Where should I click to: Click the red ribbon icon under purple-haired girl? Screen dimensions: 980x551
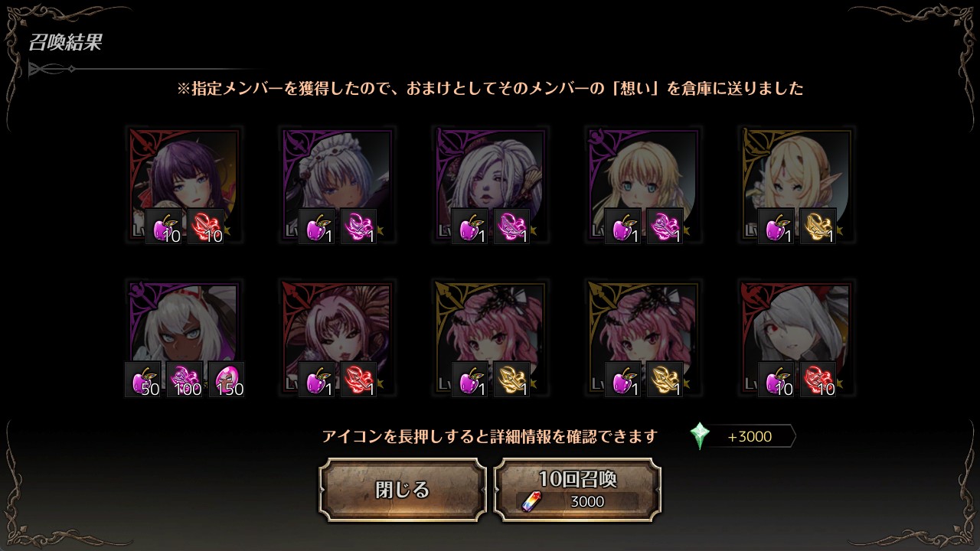point(206,227)
